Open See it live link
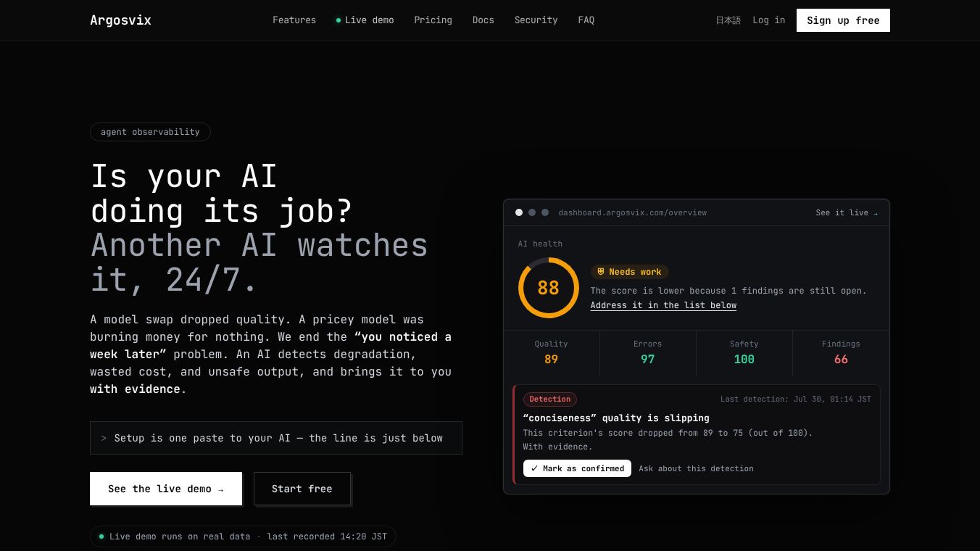The height and width of the screenshot is (551, 980). (x=847, y=212)
